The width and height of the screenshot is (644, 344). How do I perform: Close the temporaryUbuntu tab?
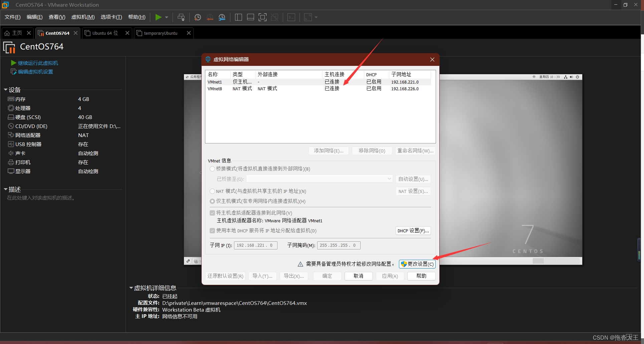point(189,33)
